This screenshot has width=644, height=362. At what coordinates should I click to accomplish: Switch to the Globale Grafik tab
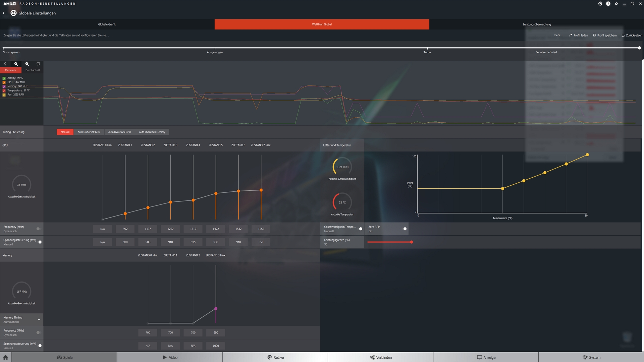(107, 24)
